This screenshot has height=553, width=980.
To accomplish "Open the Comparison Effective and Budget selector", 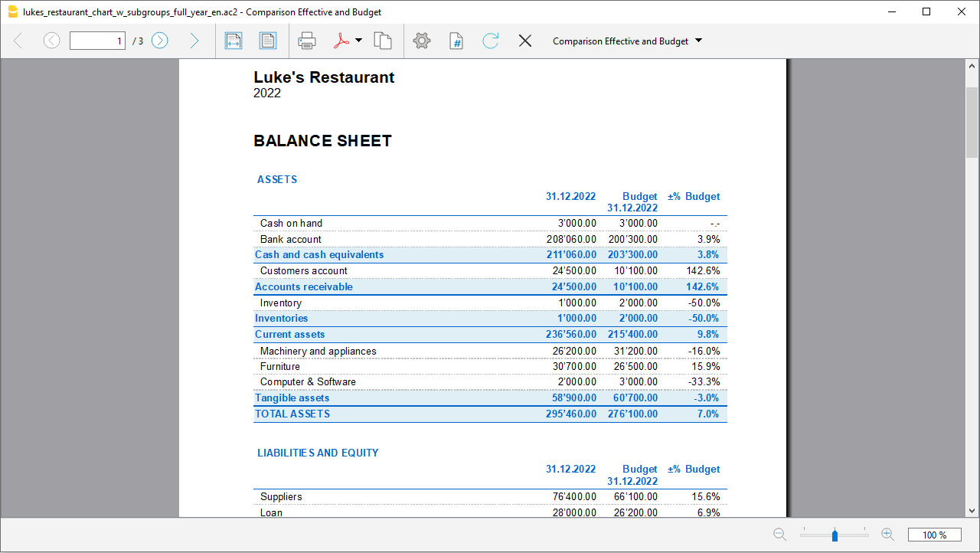I will [620, 41].
